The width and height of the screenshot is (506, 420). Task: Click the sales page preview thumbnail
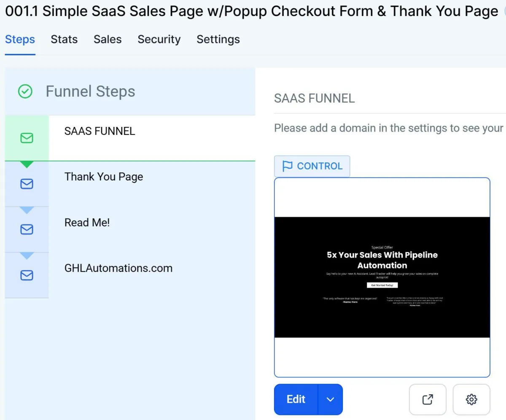[x=382, y=277]
